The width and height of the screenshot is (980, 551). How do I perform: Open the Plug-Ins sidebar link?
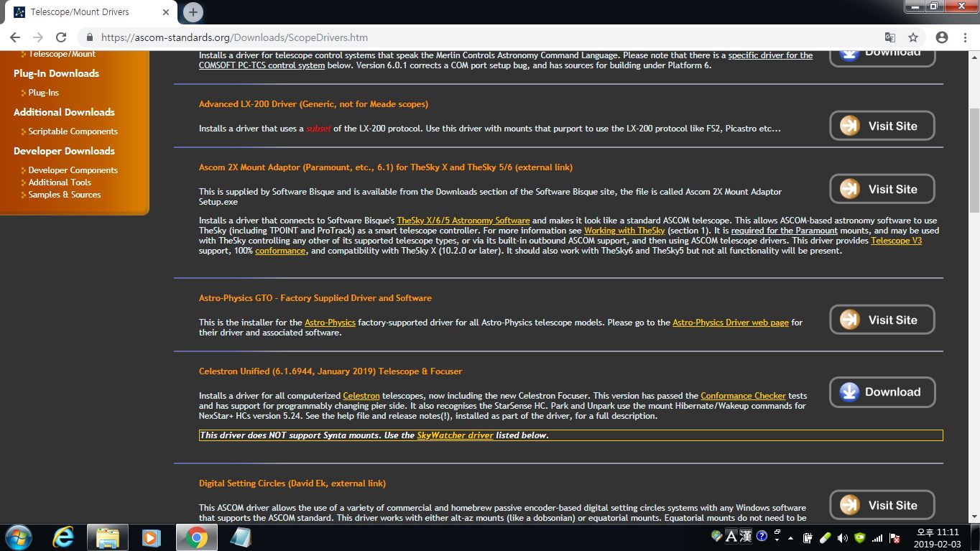tap(43, 93)
